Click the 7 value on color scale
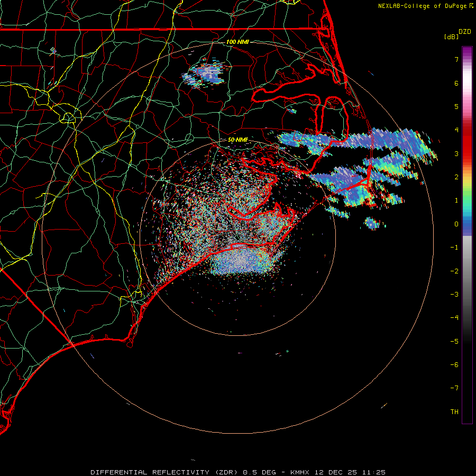476x476 pixels. (x=456, y=59)
